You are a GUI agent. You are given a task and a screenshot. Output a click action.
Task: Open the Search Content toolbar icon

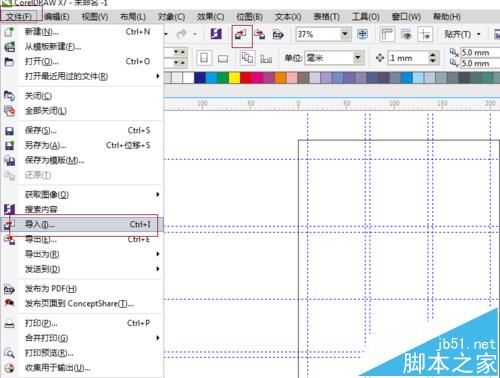point(216,34)
